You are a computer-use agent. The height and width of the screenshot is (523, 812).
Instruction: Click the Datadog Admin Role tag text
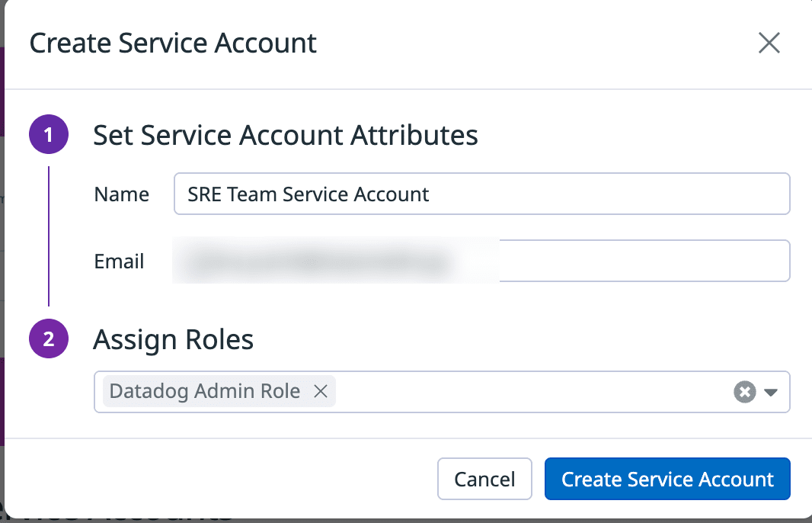205,391
